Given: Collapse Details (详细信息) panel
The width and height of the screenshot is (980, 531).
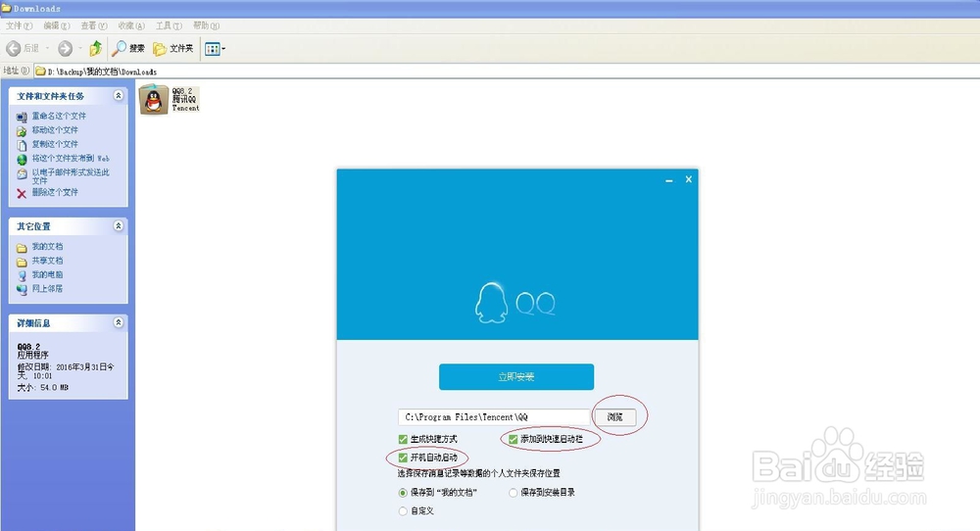Looking at the screenshot, I should (119, 322).
